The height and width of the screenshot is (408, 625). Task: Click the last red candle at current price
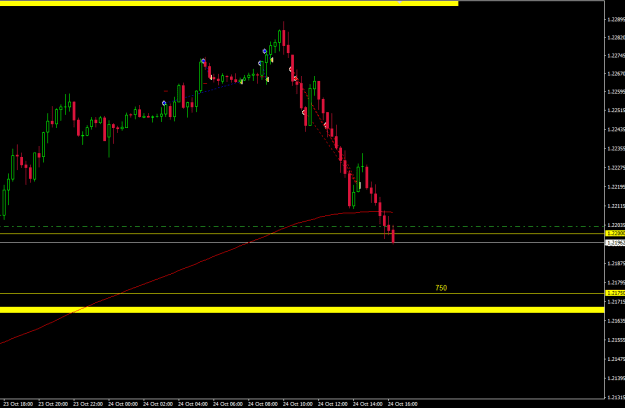393,235
